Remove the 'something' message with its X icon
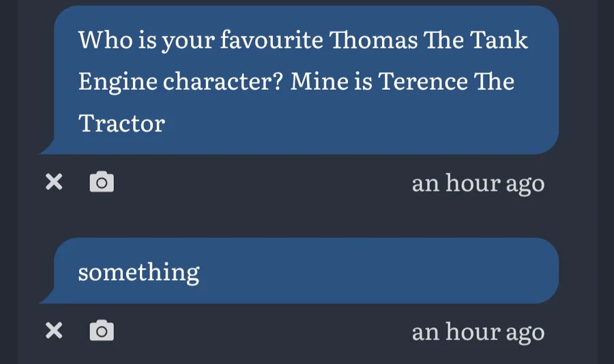This screenshot has height=364, width=614. click(x=54, y=331)
